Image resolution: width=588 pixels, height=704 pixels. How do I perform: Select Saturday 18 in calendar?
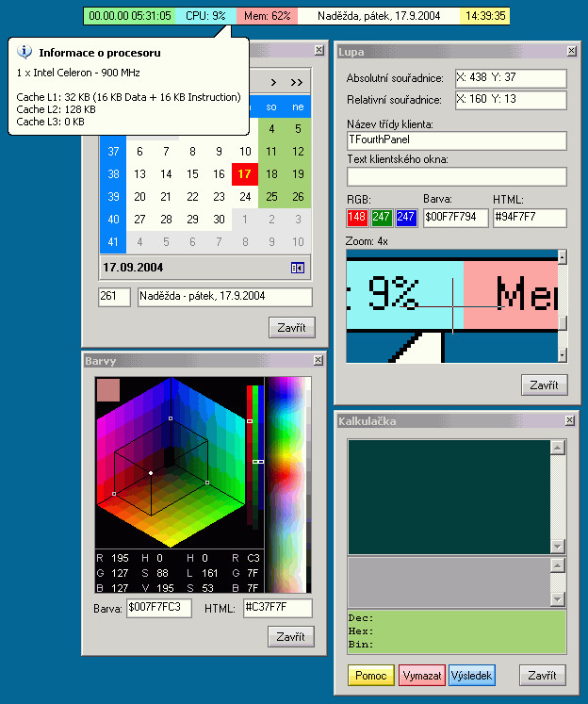[x=271, y=174]
